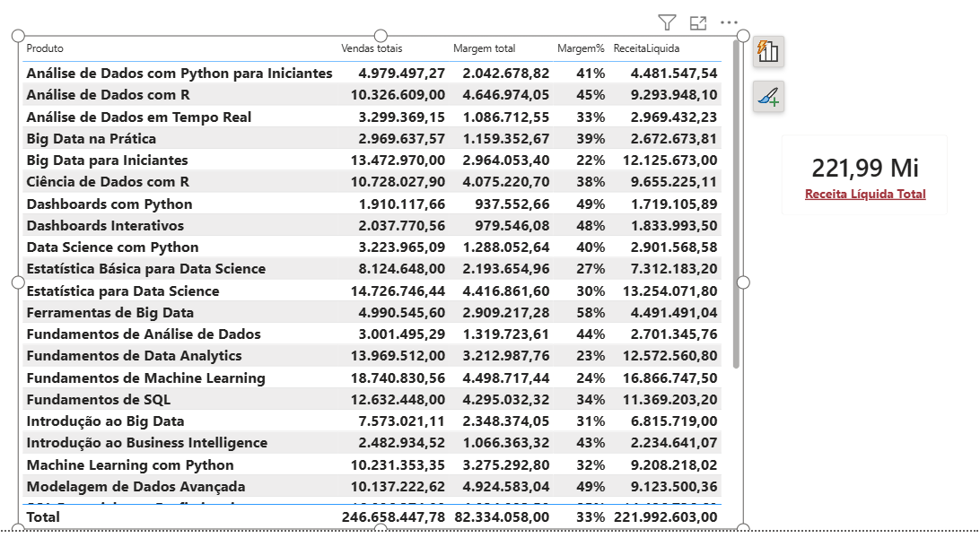The width and height of the screenshot is (980, 538).
Task: Click net revenue cell 1.833.993,50
Action: click(674, 225)
